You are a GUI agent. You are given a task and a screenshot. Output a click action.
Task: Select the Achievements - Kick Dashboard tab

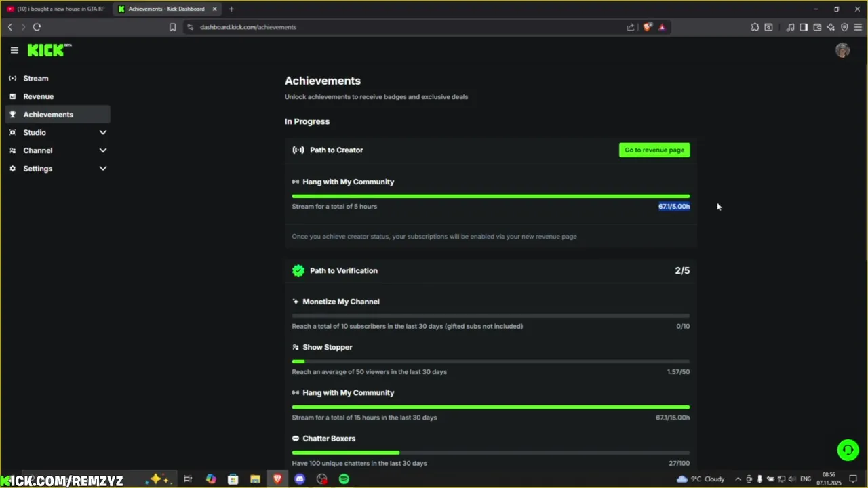pos(167,9)
